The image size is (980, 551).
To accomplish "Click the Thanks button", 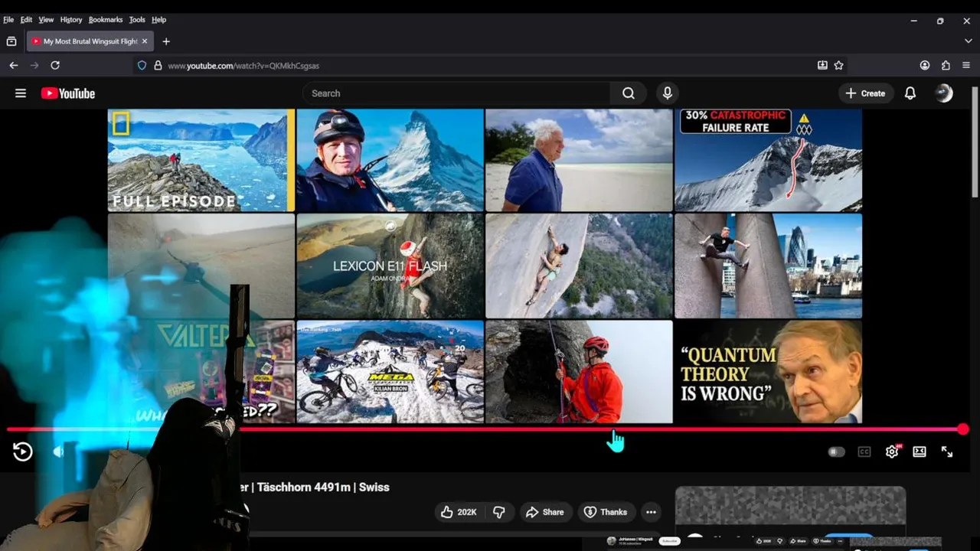I will pos(606,512).
